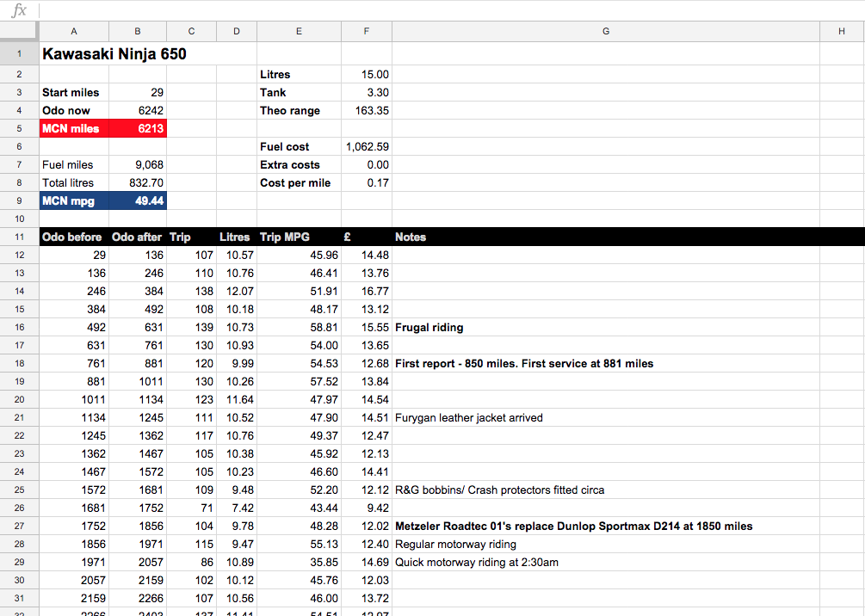Select column F header
The width and height of the screenshot is (865, 616).
(367, 32)
